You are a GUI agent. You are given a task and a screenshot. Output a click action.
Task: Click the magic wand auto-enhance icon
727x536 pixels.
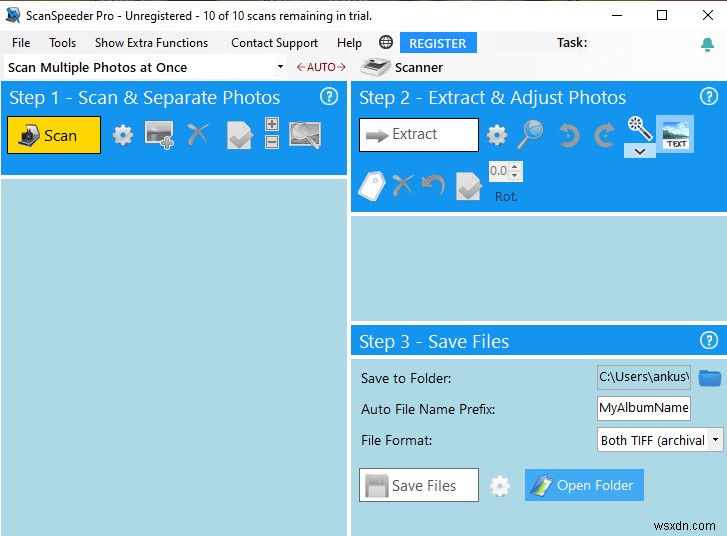click(640, 129)
